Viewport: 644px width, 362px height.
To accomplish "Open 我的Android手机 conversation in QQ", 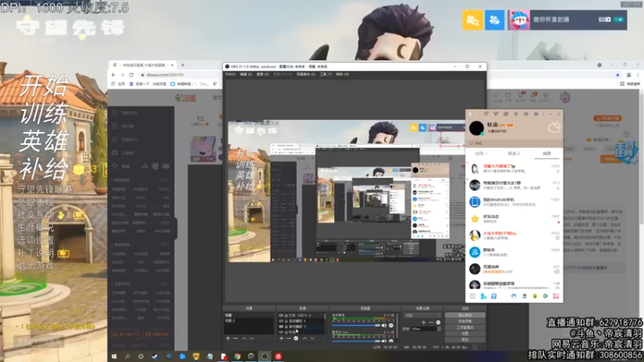I will tap(514, 202).
